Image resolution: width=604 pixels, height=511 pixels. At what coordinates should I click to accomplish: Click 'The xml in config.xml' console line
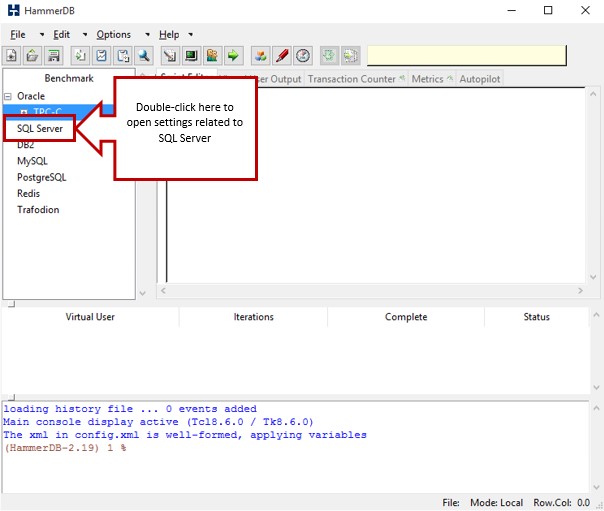[185, 435]
